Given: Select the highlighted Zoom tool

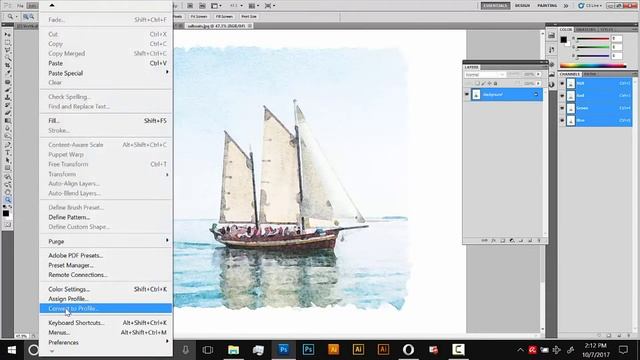Looking at the screenshot, I should tap(7, 200).
